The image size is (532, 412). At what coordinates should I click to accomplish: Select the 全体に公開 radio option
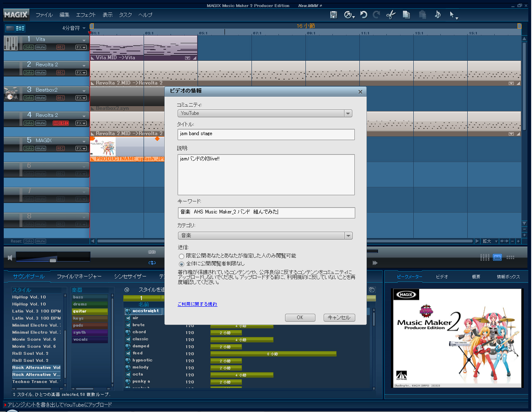(x=181, y=264)
